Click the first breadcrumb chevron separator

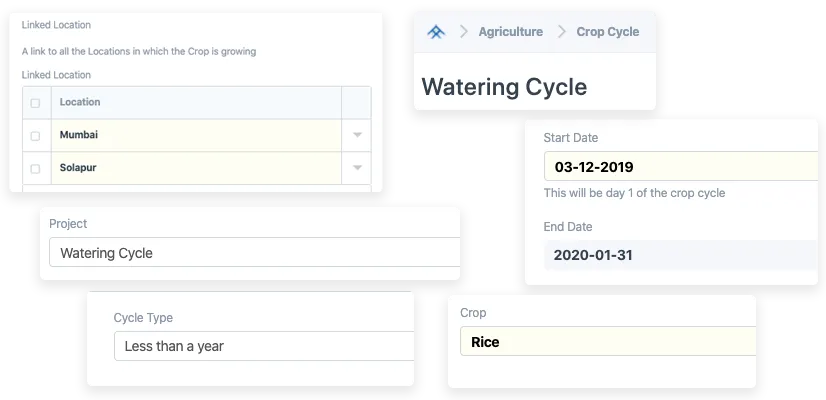pos(463,32)
